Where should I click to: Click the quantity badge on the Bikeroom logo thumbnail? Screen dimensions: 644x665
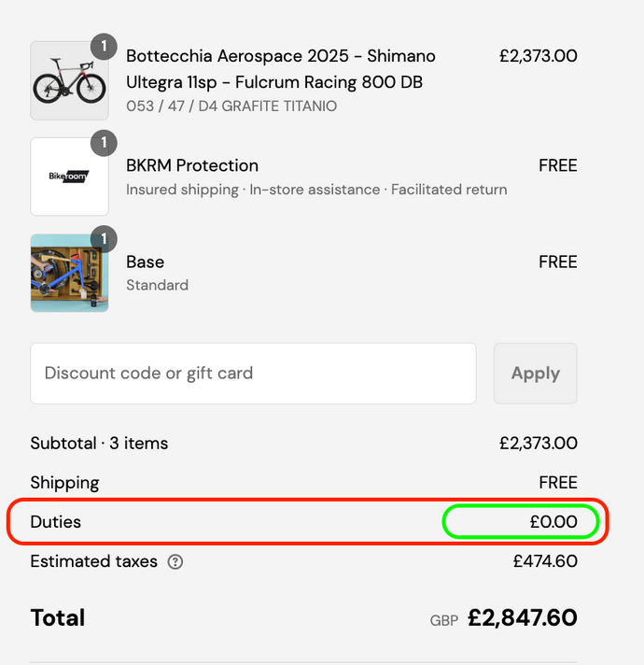point(104,143)
